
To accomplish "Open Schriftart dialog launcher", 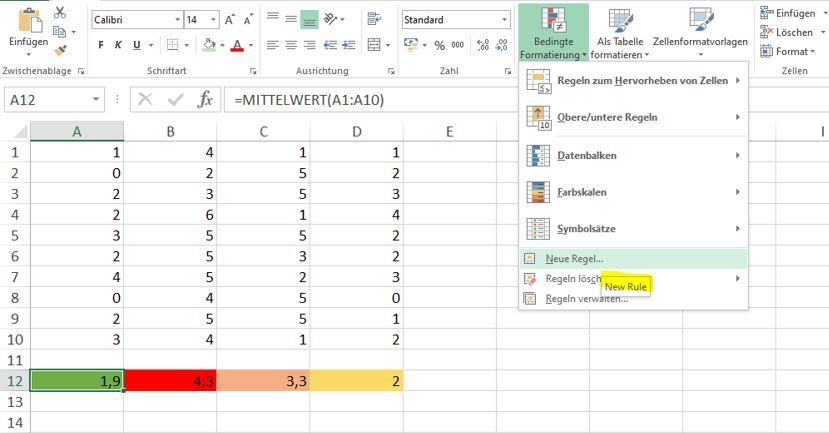I will pyautogui.click(x=253, y=71).
